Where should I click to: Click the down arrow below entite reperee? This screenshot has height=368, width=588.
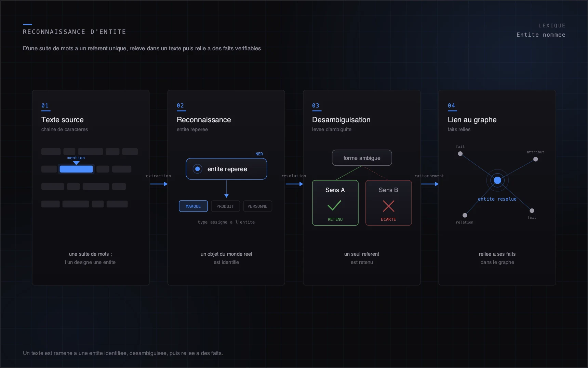tap(226, 189)
